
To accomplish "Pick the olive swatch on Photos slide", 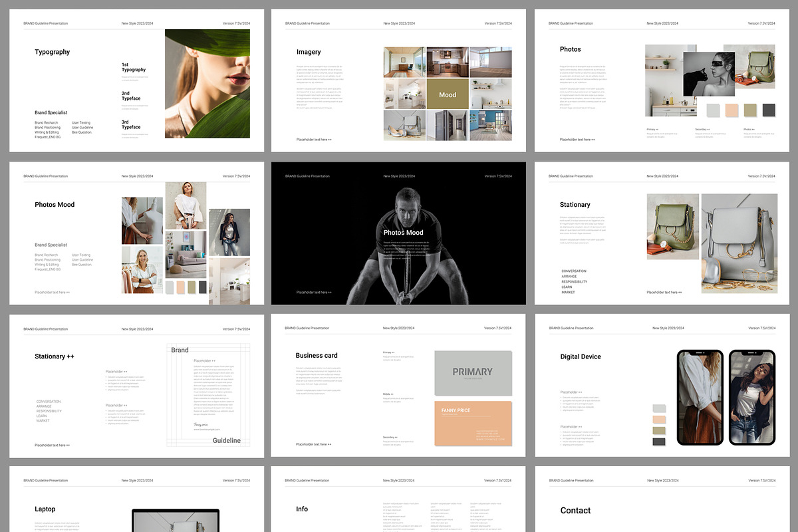I will click(750, 110).
